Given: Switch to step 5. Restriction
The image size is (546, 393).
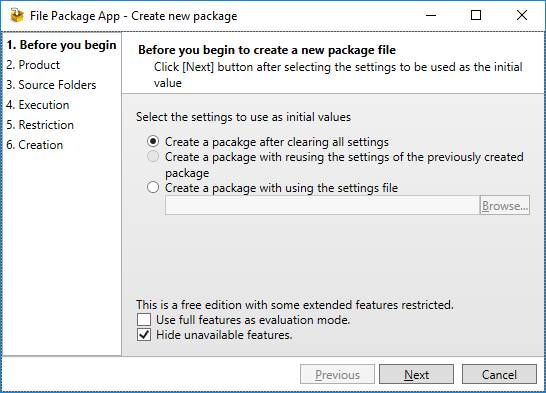Looking at the screenshot, I should pyautogui.click(x=40, y=125).
